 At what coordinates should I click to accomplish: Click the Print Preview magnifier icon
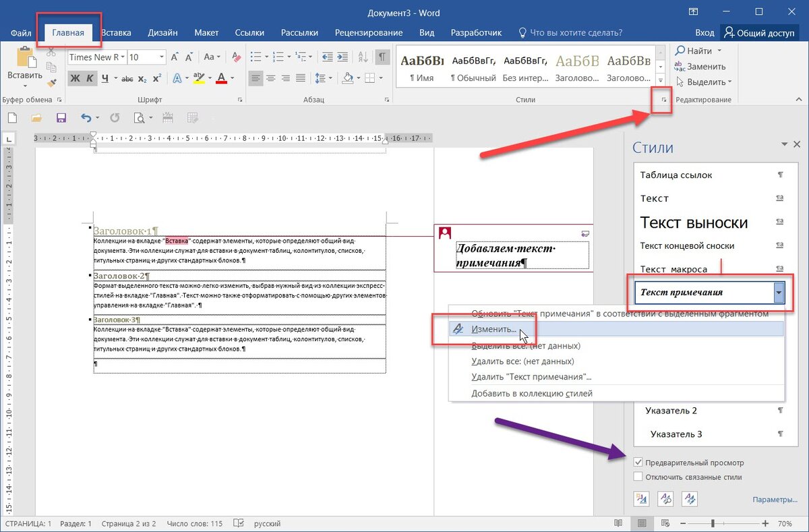(140, 118)
